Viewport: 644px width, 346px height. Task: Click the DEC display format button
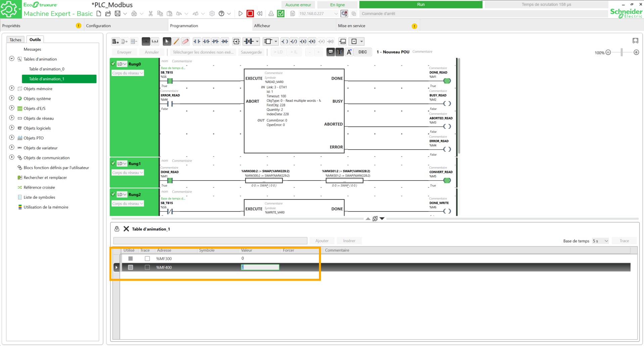(x=363, y=52)
